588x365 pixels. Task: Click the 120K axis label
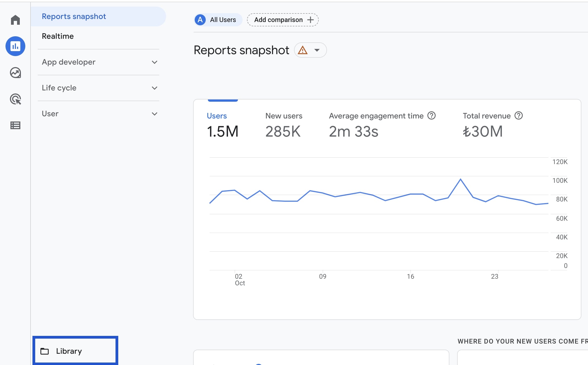click(x=560, y=162)
